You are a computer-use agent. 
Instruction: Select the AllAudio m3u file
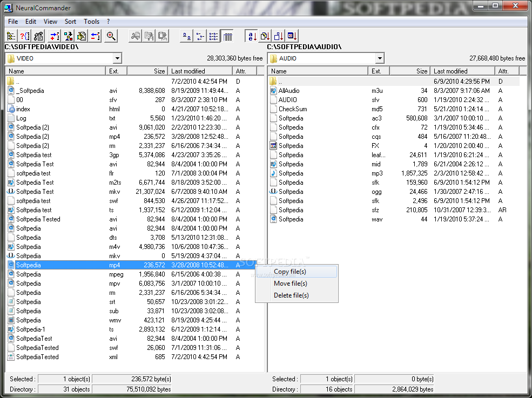pyautogui.click(x=289, y=91)
